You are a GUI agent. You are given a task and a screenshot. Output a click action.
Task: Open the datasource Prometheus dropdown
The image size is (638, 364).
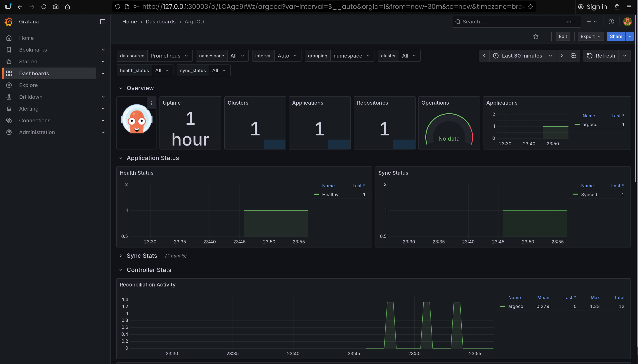(169, 56)
